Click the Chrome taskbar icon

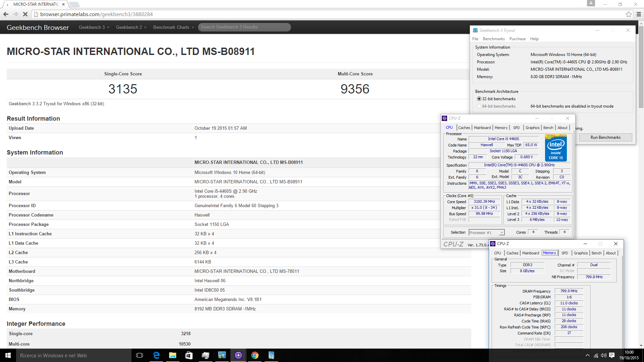pyautogui.click(x=255, y=355)
